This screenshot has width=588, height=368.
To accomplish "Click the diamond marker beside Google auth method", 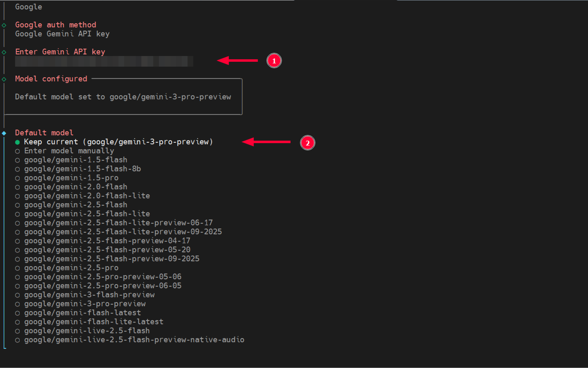I will tap(4, 25).
